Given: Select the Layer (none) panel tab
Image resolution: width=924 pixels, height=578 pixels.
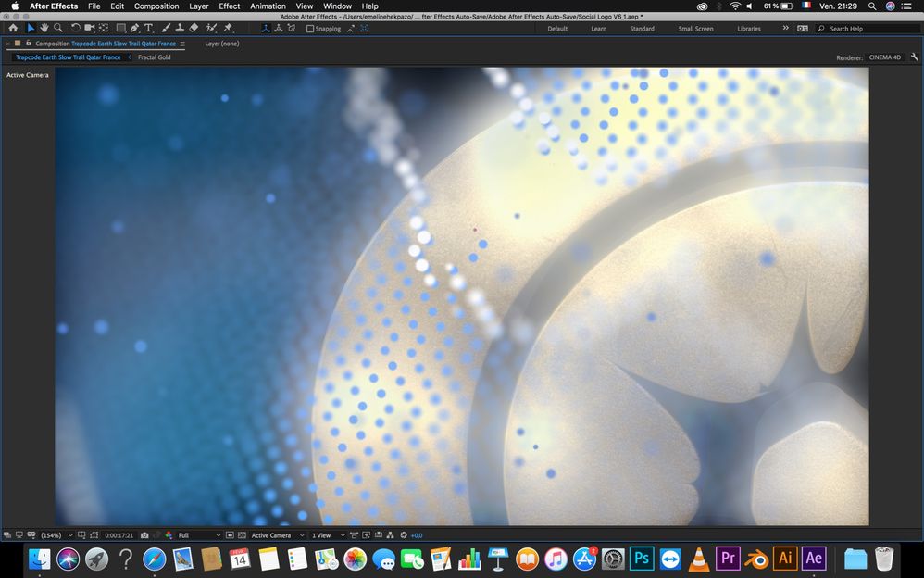Looking at the screenshot, I should (222, 44).
